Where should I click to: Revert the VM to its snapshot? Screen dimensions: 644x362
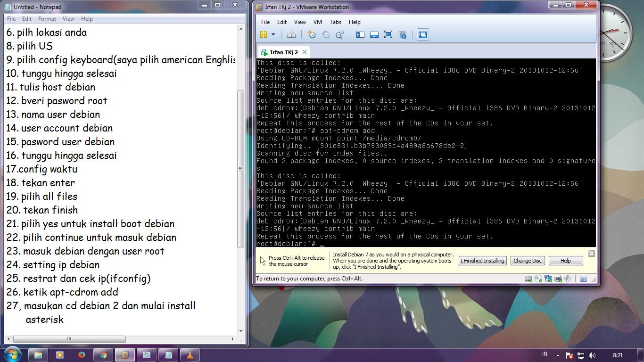(326, 34)
